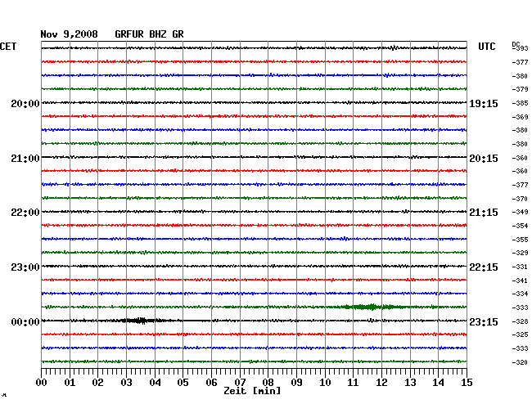Click the 22:00 CET time label
532x404 pixels.
click(x=25, y=213)
